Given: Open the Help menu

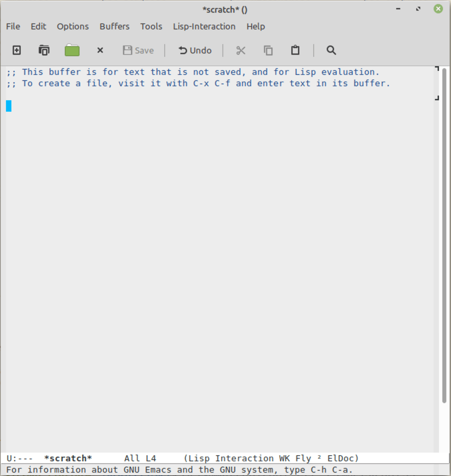Looking at the screenshot, I should pos(256,26).
